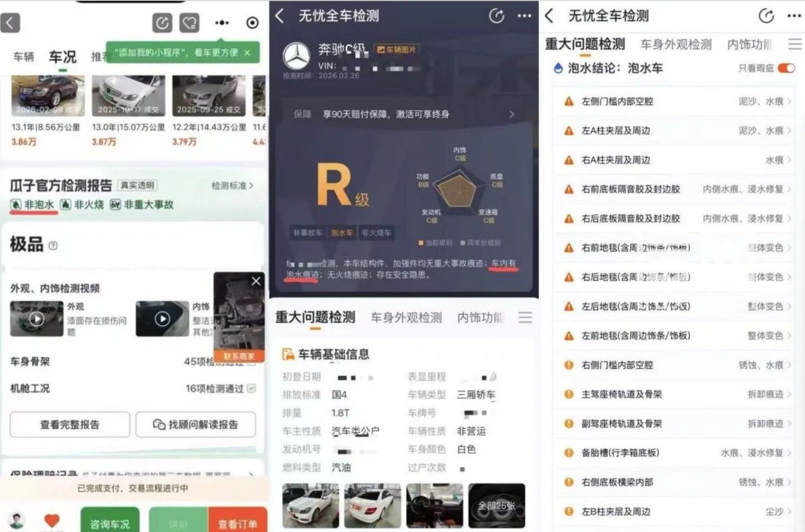Screen dimensions: 805x532
Task: Tap the 查看完整报告 button
Action: click(x=70, y=424)
